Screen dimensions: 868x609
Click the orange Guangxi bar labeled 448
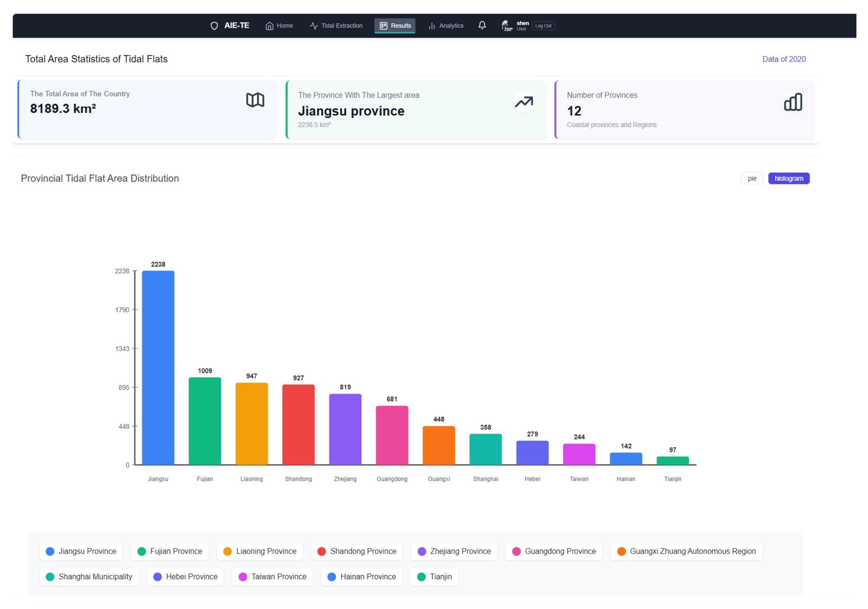click(x=439, y=445)
